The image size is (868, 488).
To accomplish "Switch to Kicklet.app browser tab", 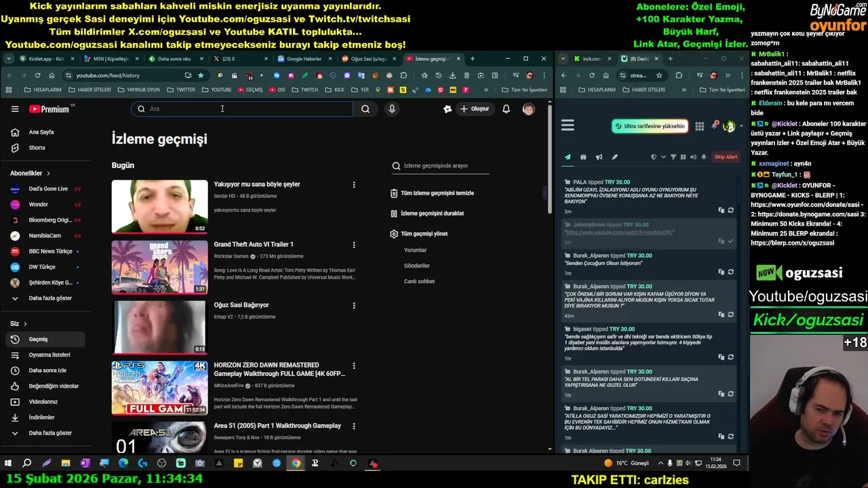I will 46,59.
